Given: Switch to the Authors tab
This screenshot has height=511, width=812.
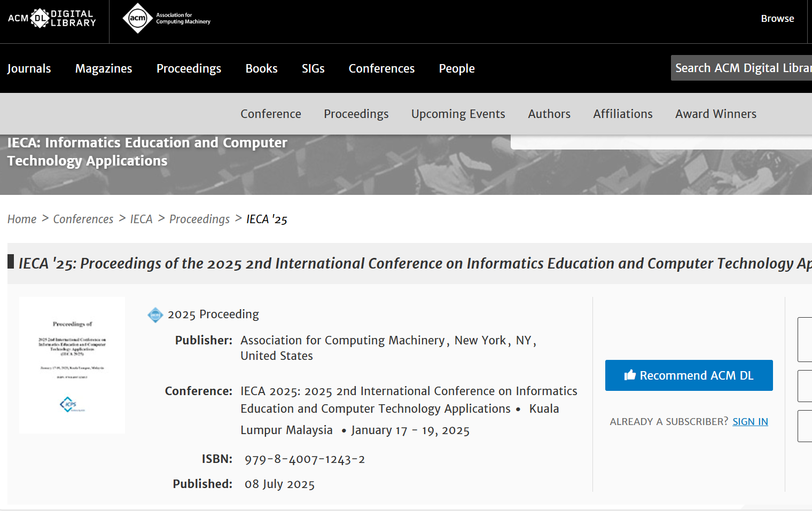Looking at the screenshot, I should (x=549, y=114).
